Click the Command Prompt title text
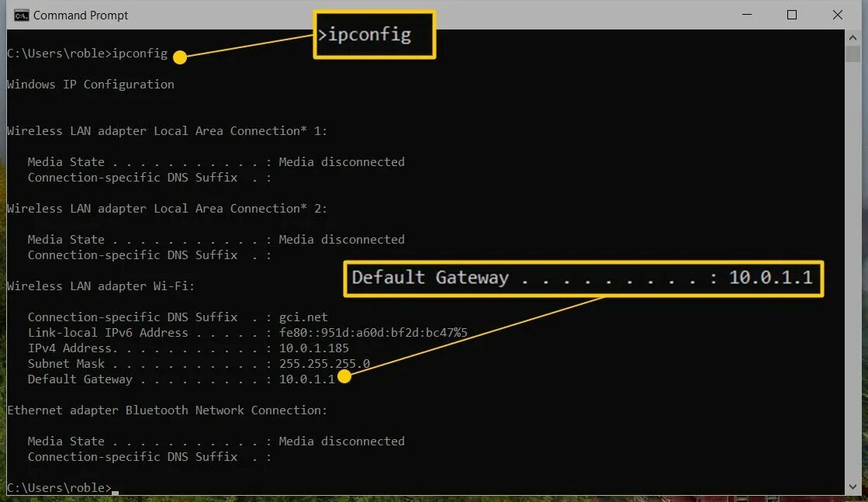 point(80,16)
